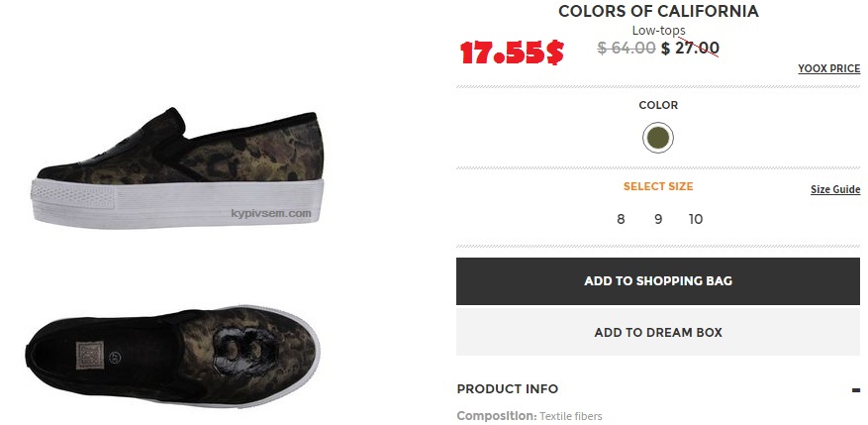Open the Size Guide link

pyautogui.click(x=835, y=189)
